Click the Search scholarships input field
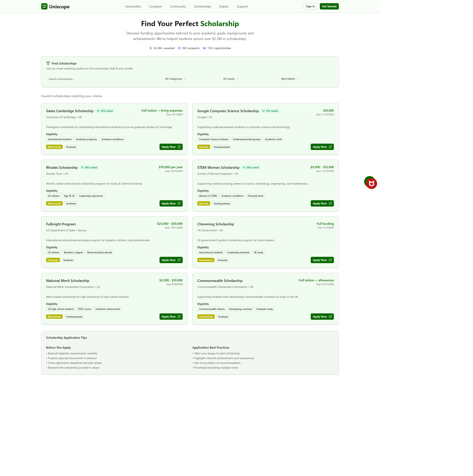 tap(102, 79)
